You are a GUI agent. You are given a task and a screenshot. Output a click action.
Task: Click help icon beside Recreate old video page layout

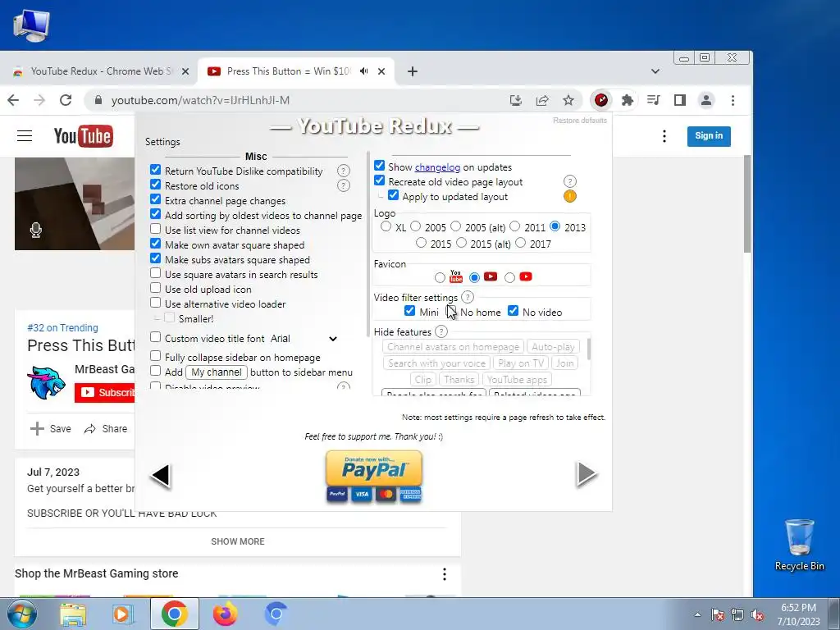[570, 181]
